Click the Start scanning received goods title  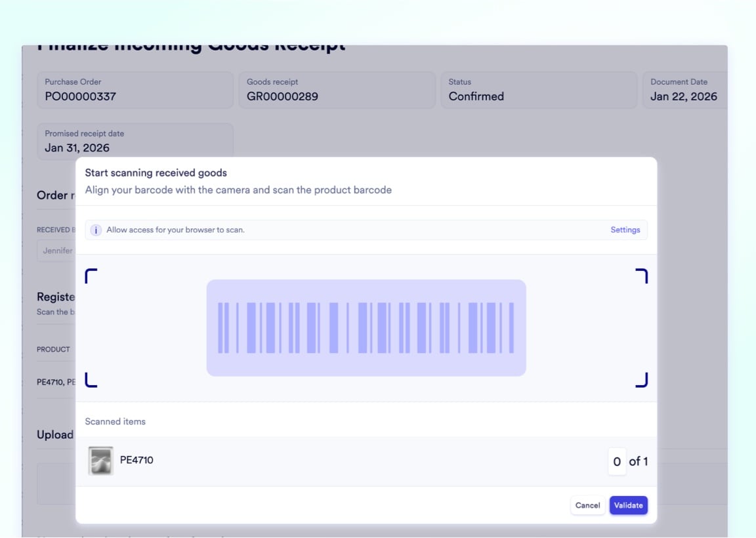tap(156, 173)
